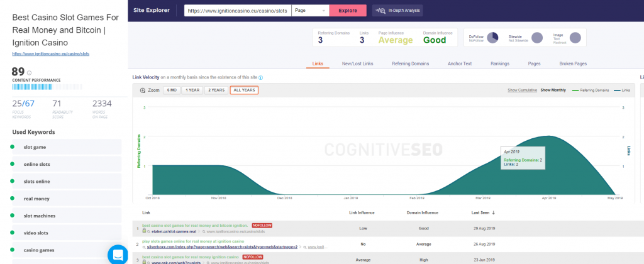
Task: Click the 25/67 focus keywords value
Action: pos(23,104)
